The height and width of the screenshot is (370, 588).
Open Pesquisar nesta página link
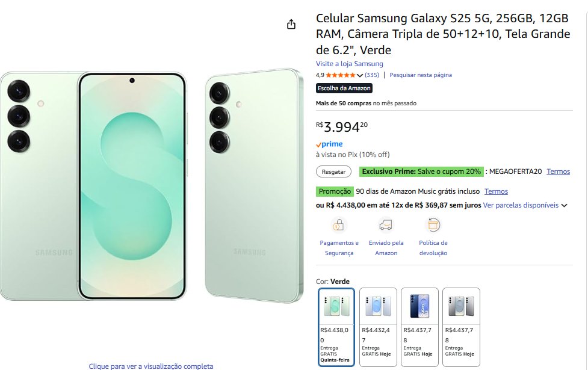click(421, 75)
